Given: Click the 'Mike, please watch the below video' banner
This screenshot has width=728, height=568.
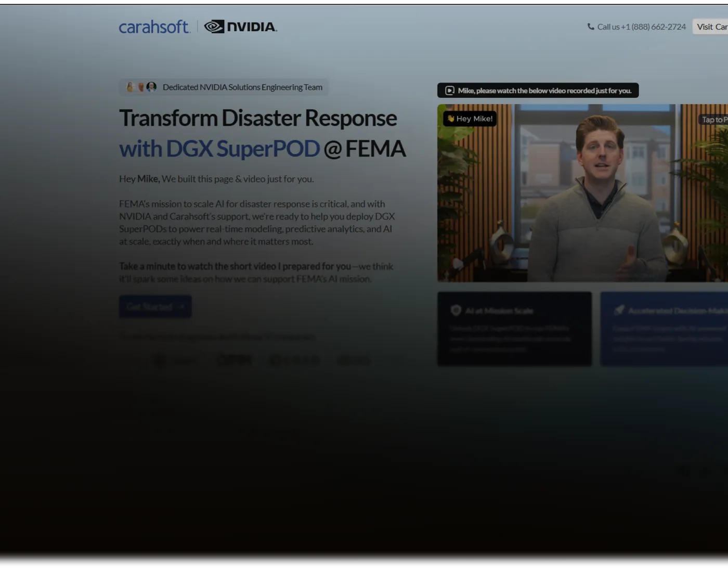Looking at the screenshot, I should (x=538, y=91).
